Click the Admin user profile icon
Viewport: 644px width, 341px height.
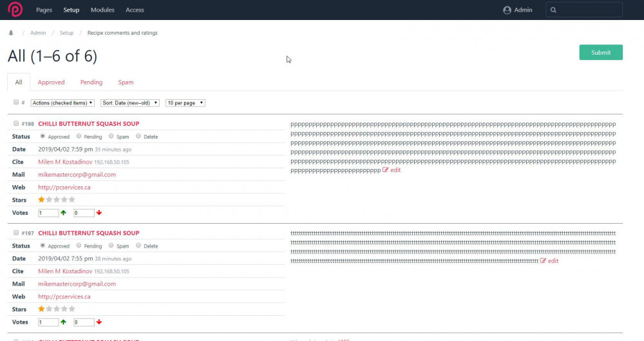pos(507,10)
